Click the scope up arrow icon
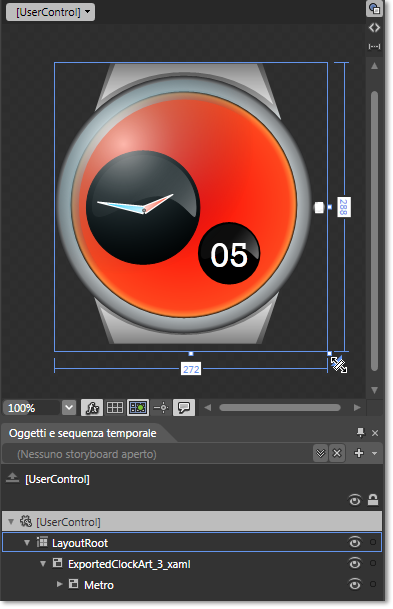Screen dimensions: 393x609 click(x=12, y=478)
